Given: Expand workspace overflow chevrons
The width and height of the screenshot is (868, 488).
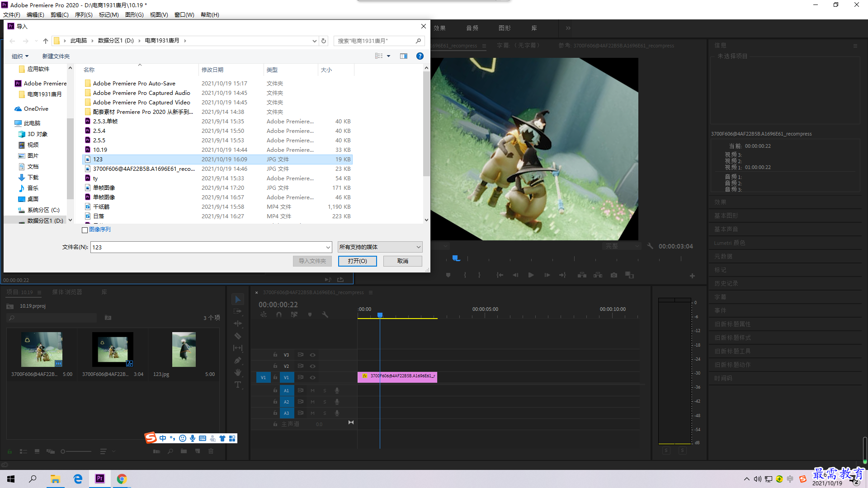Looking at the screenshot, I should click(x=568, y=28).
